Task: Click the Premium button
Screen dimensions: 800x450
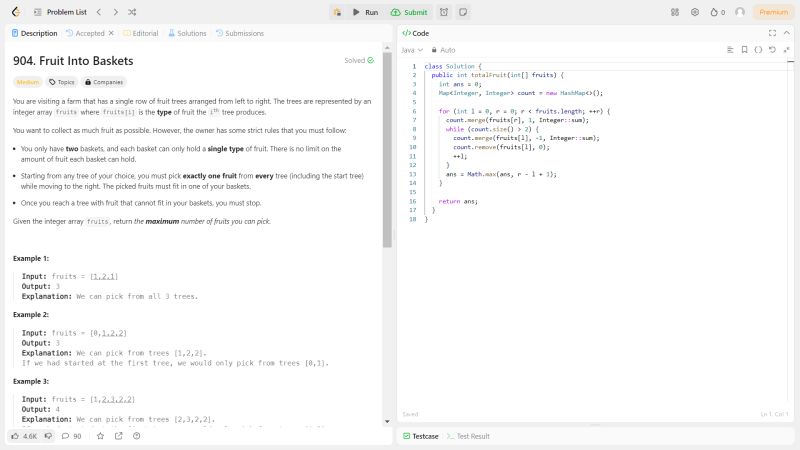Action: pos(773,12)
